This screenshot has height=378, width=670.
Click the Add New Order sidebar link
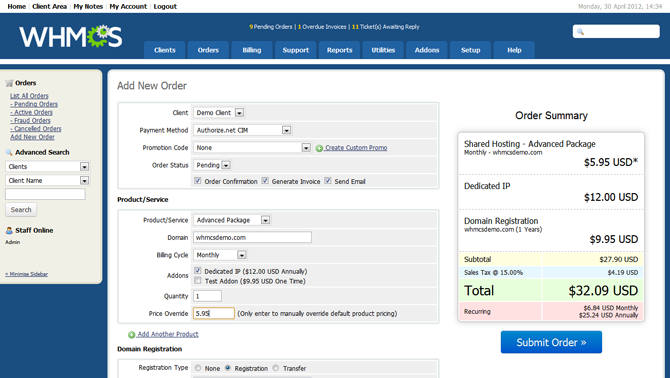[x=32, y=137]
